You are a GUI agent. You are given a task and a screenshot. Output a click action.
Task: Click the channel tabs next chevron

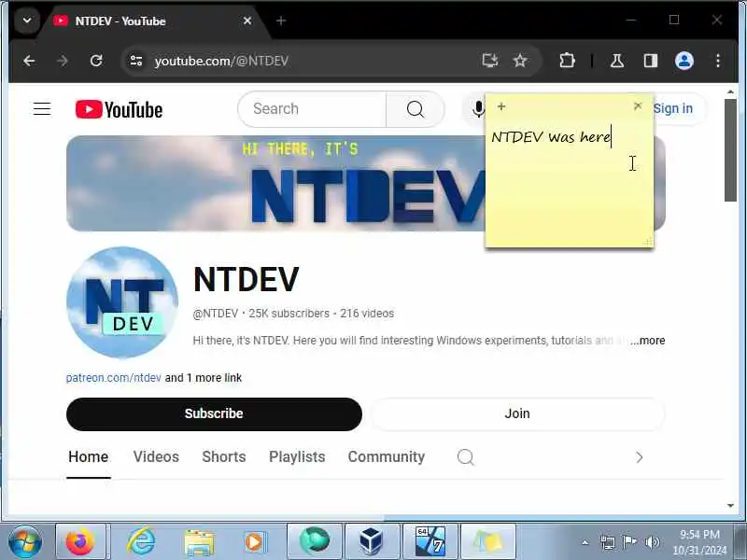(640, 457)
